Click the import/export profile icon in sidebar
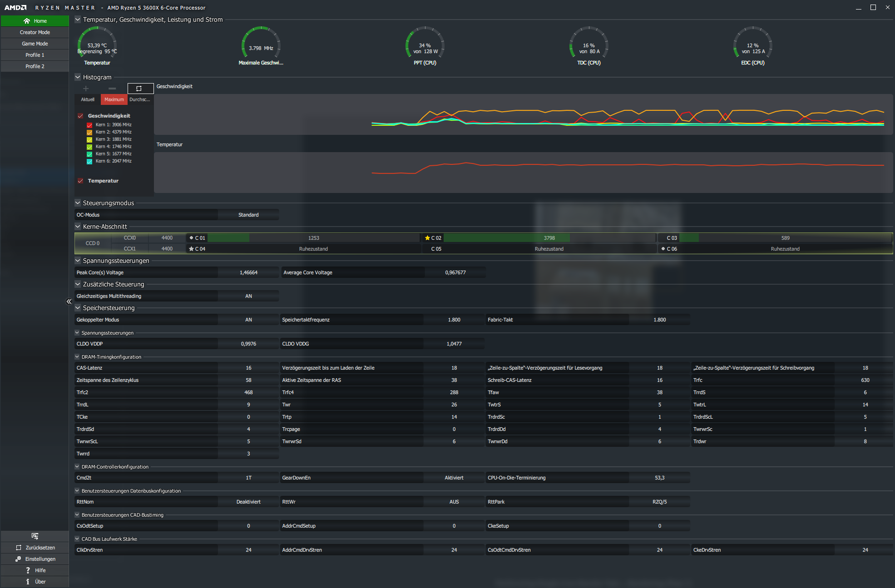 pos(35,536)
